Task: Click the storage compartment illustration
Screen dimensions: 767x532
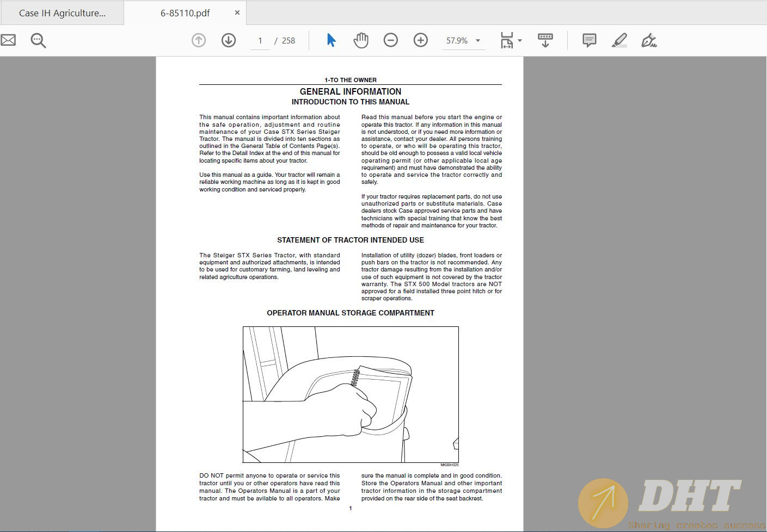Action: [351, 394]
